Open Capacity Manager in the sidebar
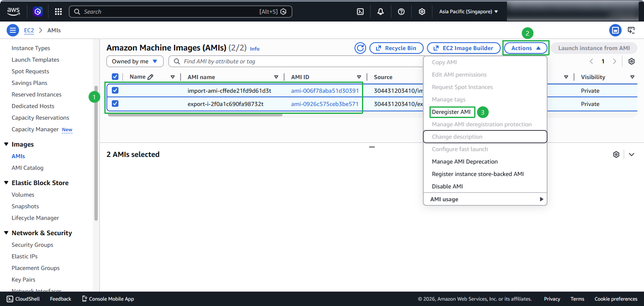The image size is (644, 306). [35, 129]
